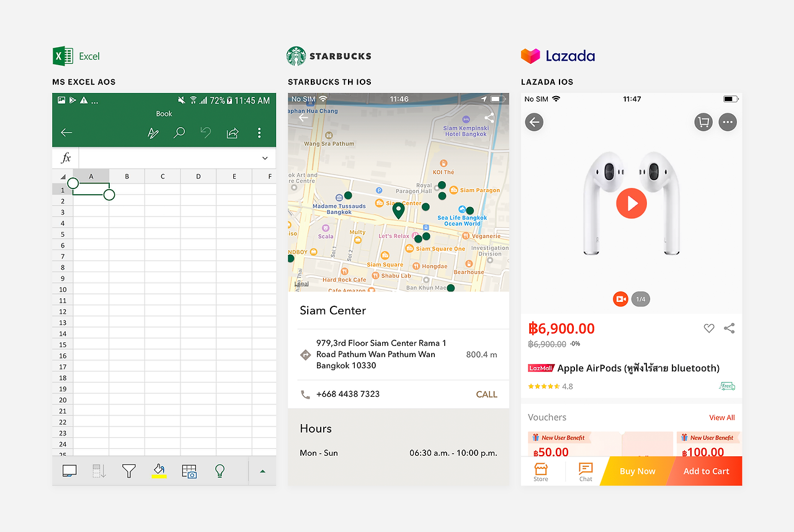The height and width of the screenshot is (532, 794).
Task: Tap the Siam Center store title
Action: click(333, 311)
